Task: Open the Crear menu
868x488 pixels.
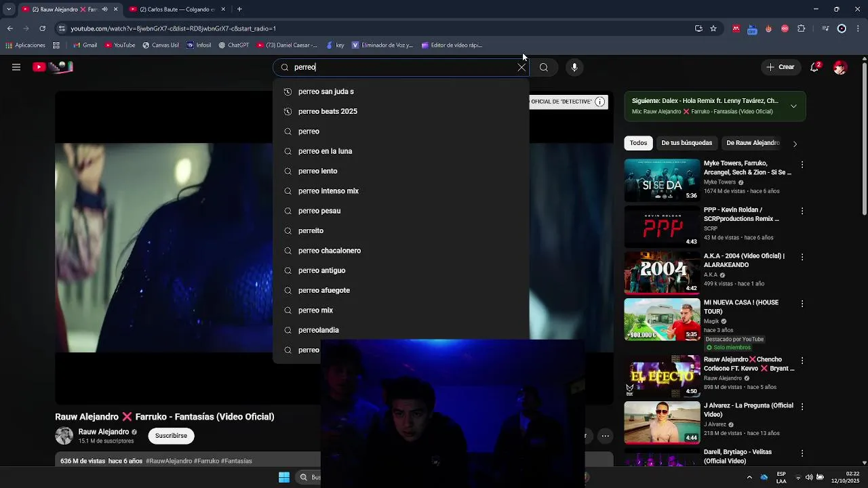Action: [x=781, y=67]
